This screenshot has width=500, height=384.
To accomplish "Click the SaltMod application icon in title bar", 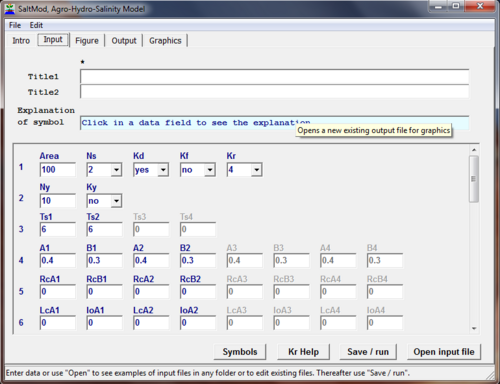I will pos(10,8).
